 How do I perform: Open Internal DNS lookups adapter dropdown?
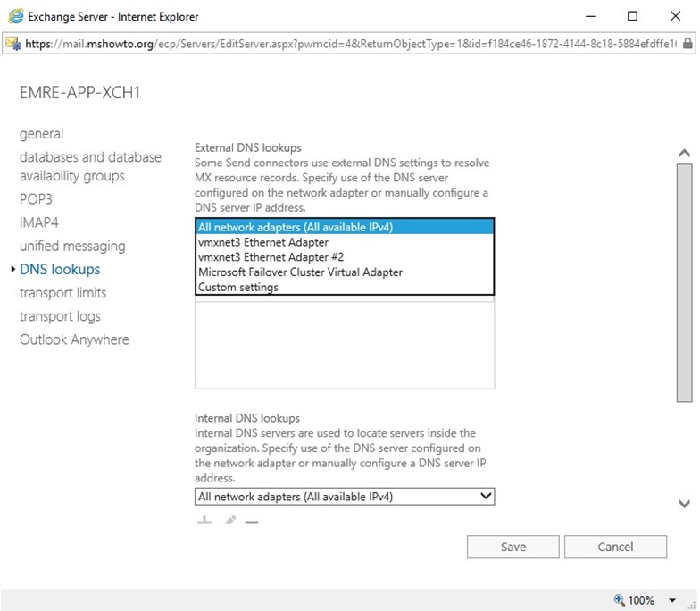[345, 497]
